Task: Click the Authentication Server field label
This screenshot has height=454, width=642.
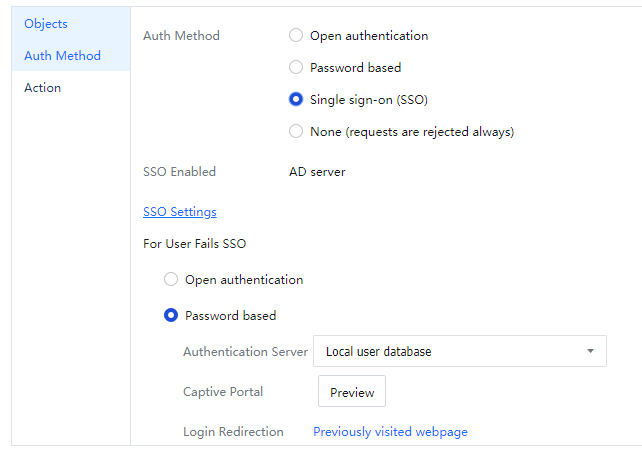Action: click(x=244, y=352)
